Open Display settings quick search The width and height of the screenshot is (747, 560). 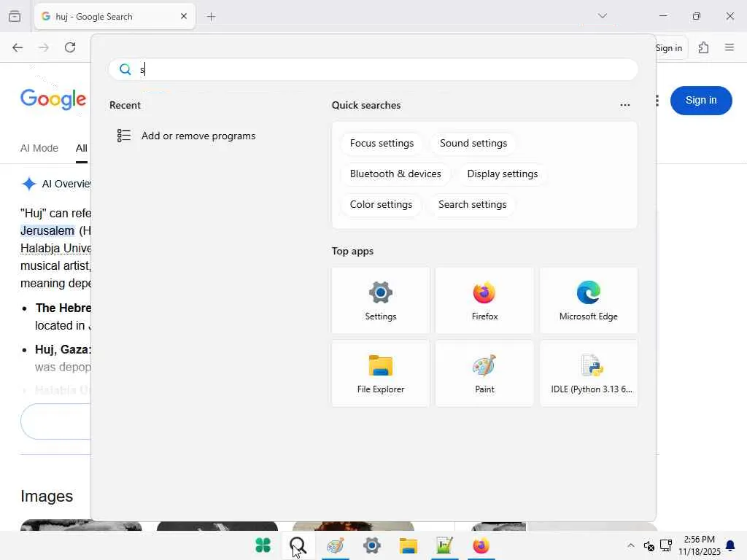click(502, 174)
